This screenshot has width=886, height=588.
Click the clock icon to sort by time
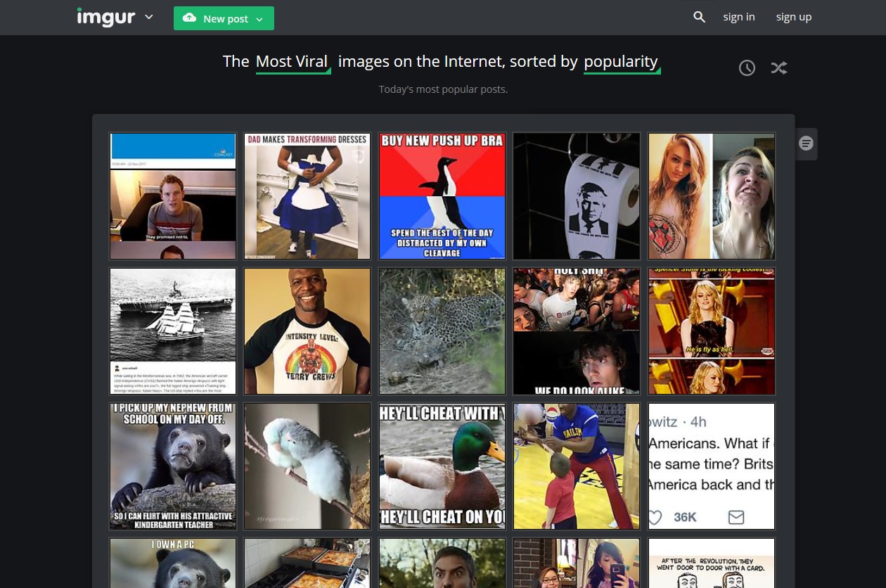(x=747, y=68)
